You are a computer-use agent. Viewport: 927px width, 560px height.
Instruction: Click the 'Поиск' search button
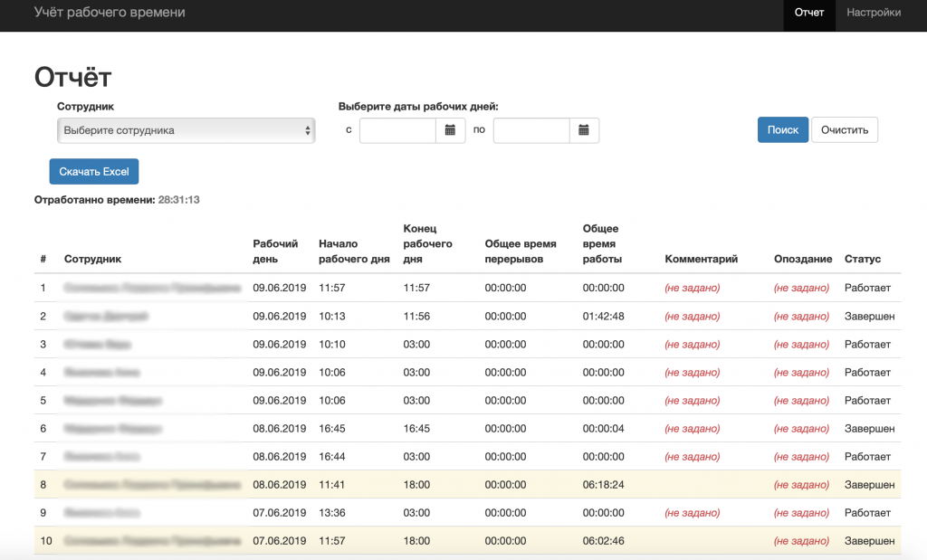(x=782, y=130)
